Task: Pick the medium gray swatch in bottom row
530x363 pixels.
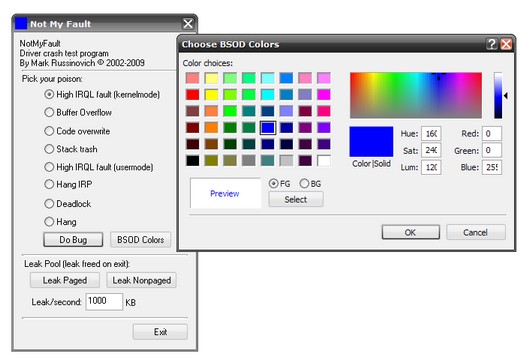Action: (x=248, y=161)
